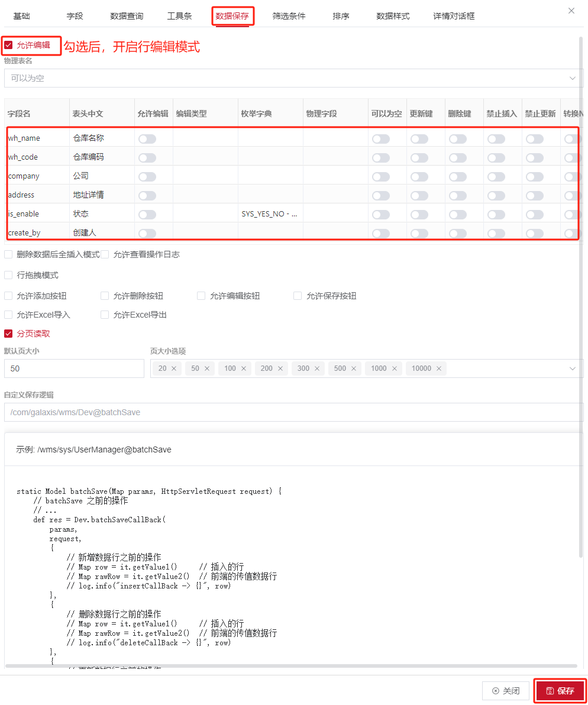Toggle 禁止更新 switch for is_enable row
This screenshot has width=588, height=705.
coord(535,215)
